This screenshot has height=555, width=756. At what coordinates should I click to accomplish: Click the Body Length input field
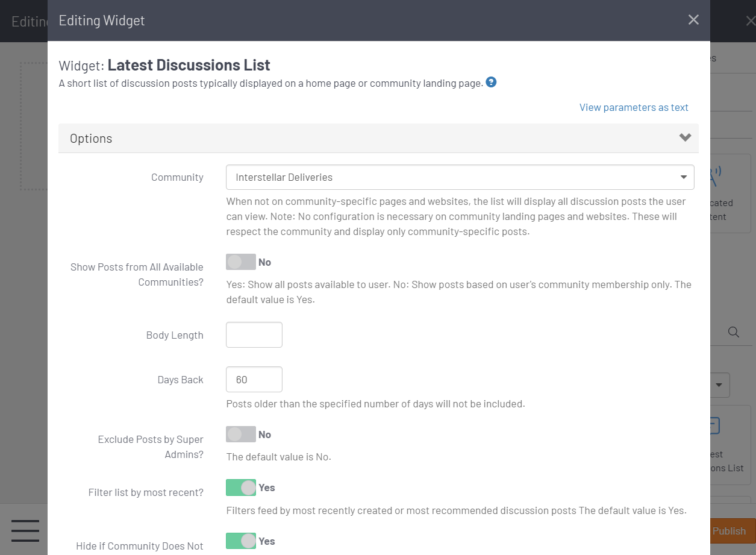point(254,334)
